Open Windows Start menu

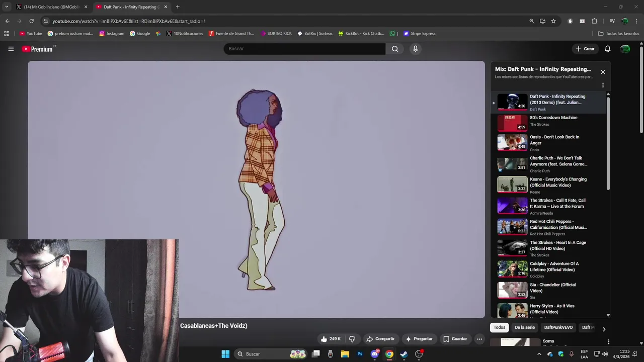pos(225,354)
